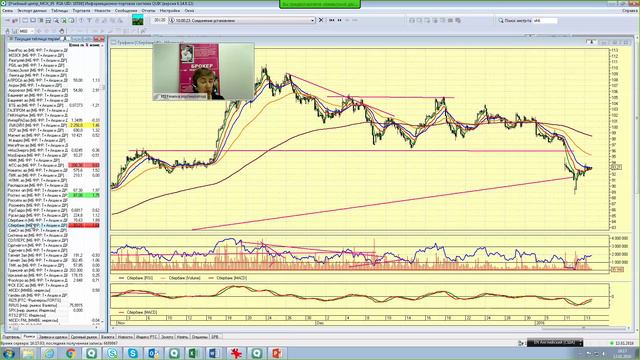Click the red bug application taskbar icon

pos(236,353)
